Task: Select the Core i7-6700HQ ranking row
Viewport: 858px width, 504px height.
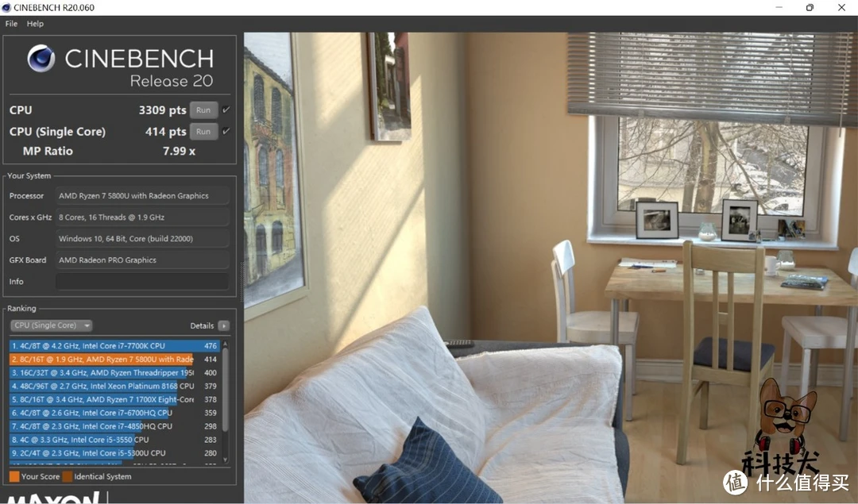Action: (x=114, y=413)
